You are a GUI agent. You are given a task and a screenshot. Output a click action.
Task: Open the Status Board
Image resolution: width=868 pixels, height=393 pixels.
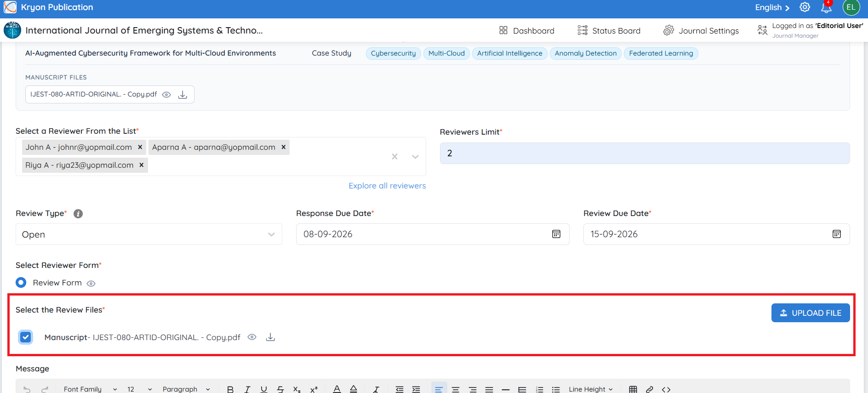pyautogui.click(x=609, y=30)
